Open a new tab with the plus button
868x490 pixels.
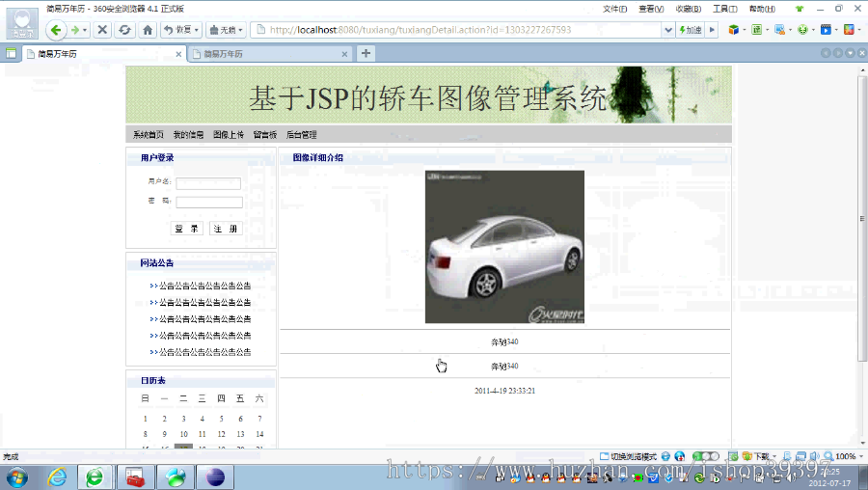[366, 53]
